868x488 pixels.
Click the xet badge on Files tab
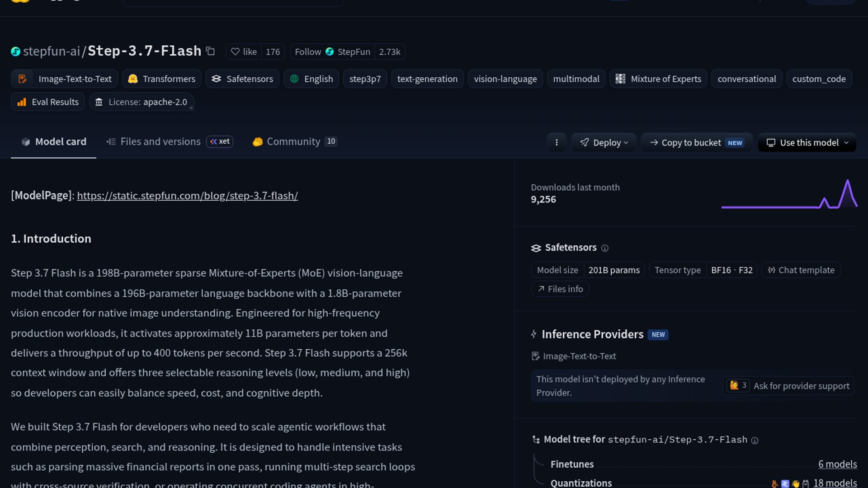(220, 141)
